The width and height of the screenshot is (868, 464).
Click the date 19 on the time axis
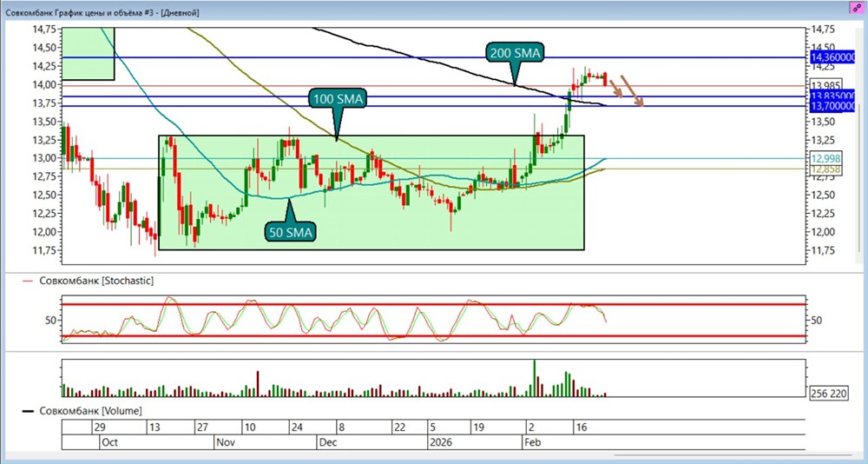(478, 428)
